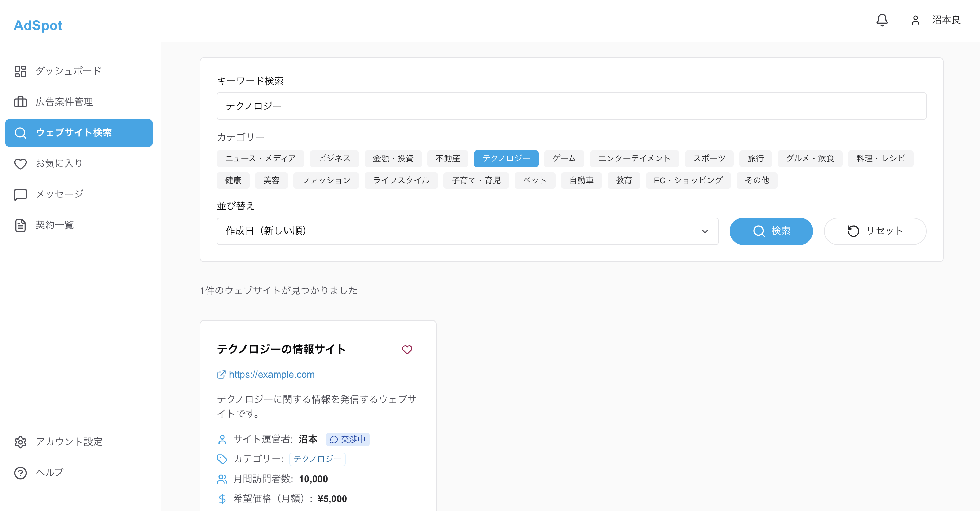Open 広告案件管理 via the briefcase icon

point(20,102)
